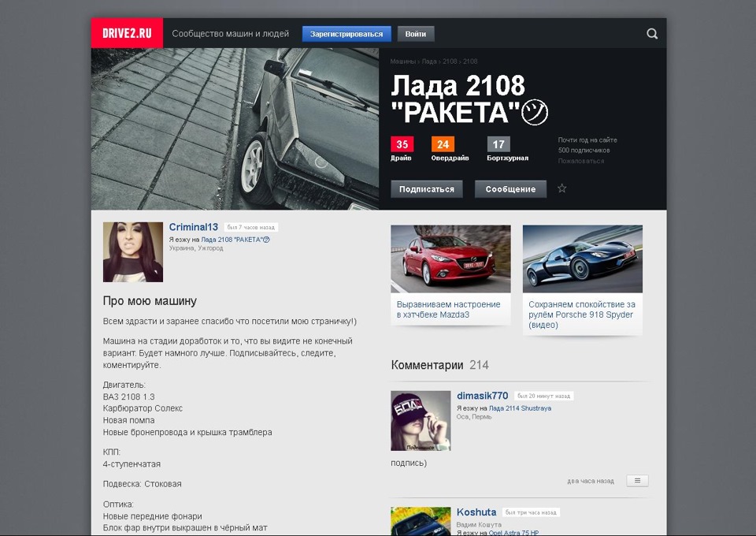Open the 17 Бортжурнал counter
The image size is (756, 536).
[507, 149]
